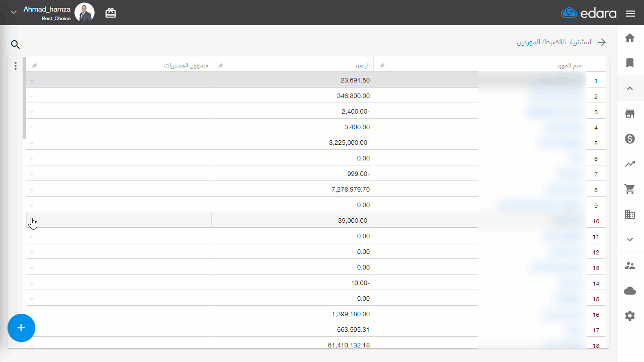The width and height of the screenshot is (644, 362).
Task: Click the المشتريات breadcrumb link
Action: pos(579,42)
